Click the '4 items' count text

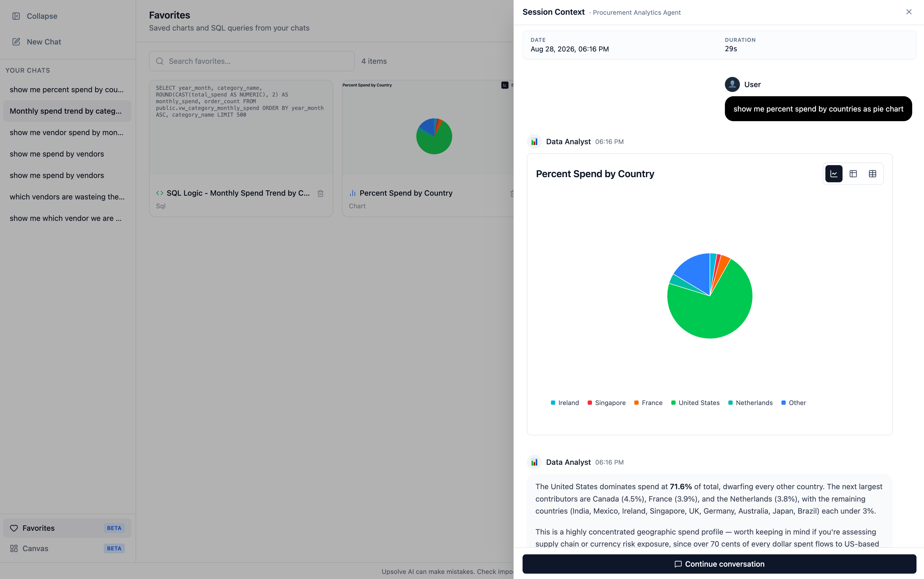pos(374,61)
